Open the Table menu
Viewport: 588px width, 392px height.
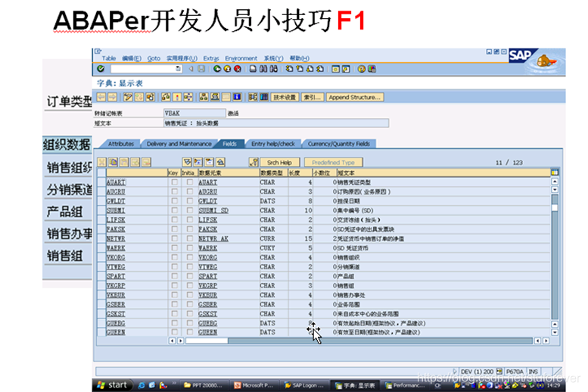[x=109, y=58]
